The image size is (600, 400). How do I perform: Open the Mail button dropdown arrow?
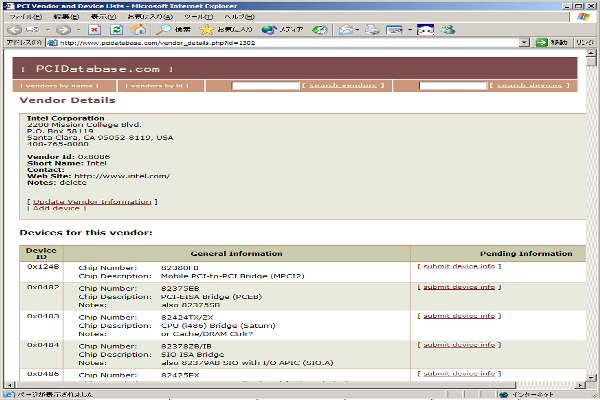[x=357, y=29]
